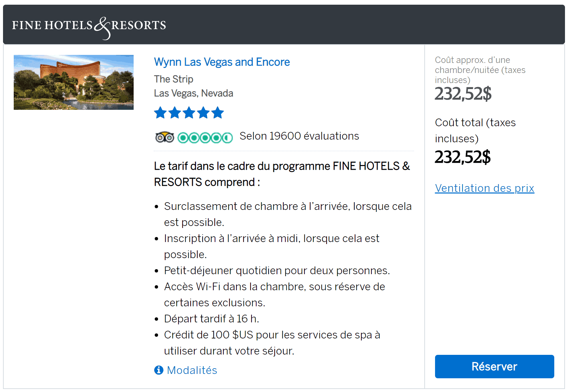Viewport: 569px width, 392px height.
Task: Open the Modalités terms link
Action: pyautogui.click(x=192, y=370)
